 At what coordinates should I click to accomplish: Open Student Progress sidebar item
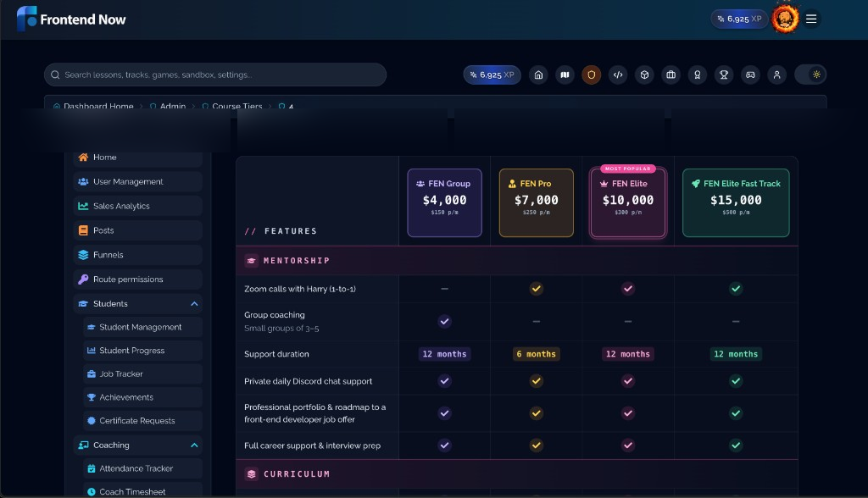click(142, 351)
